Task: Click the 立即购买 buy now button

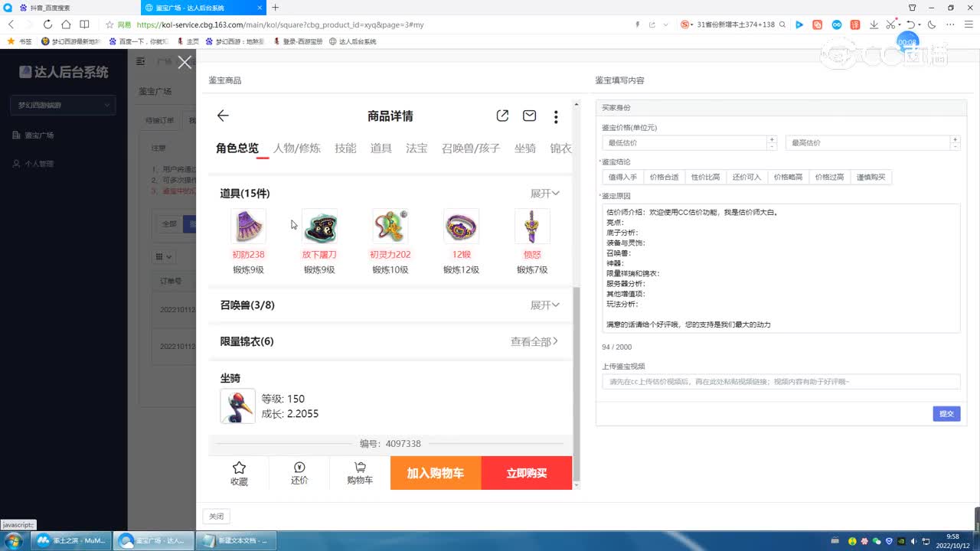Action: click(x=526, y=472)
